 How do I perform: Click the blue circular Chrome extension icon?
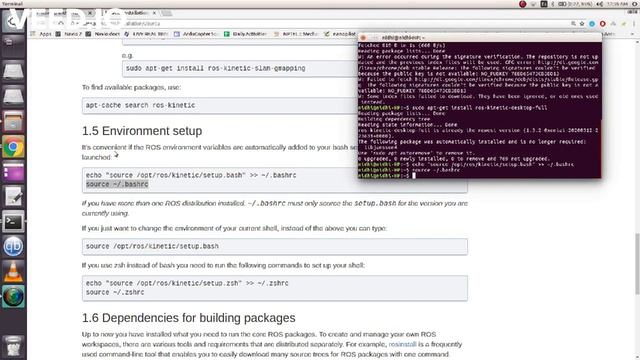[x=592, y=24]
